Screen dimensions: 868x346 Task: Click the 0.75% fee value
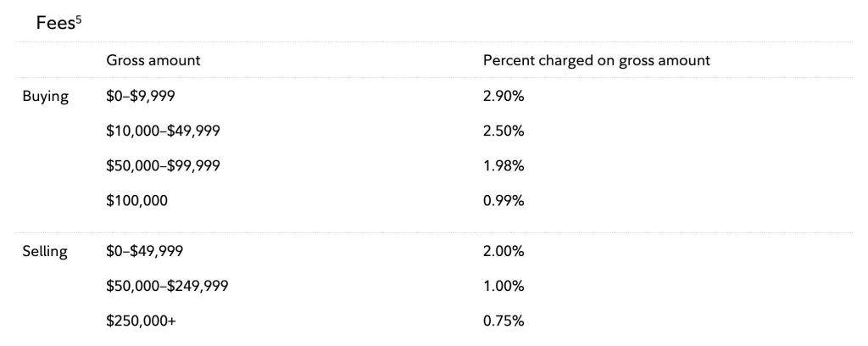click(504, 321)
